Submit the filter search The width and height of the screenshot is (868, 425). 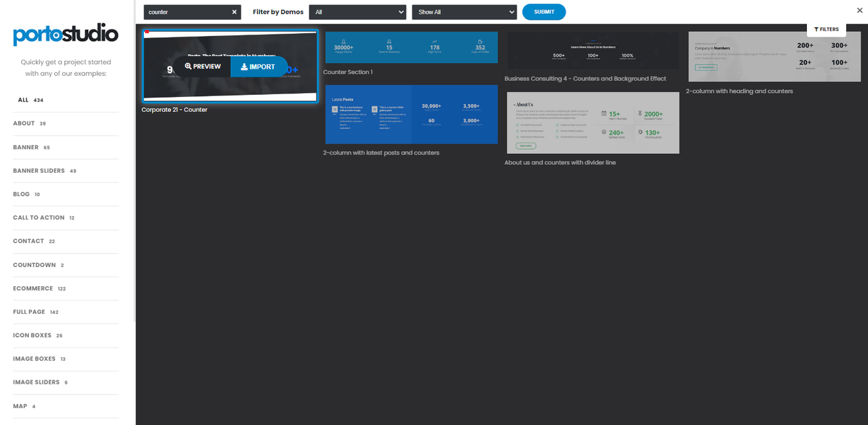point(544,12)
